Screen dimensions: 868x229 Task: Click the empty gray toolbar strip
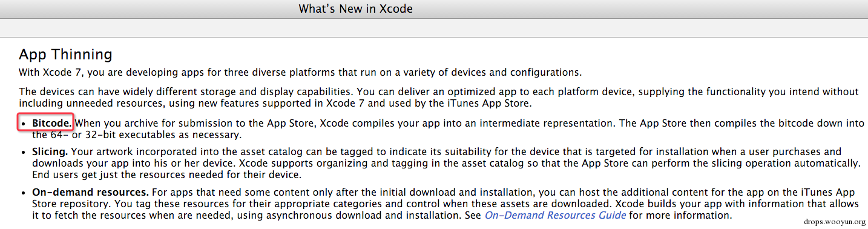tap(434, 27)
